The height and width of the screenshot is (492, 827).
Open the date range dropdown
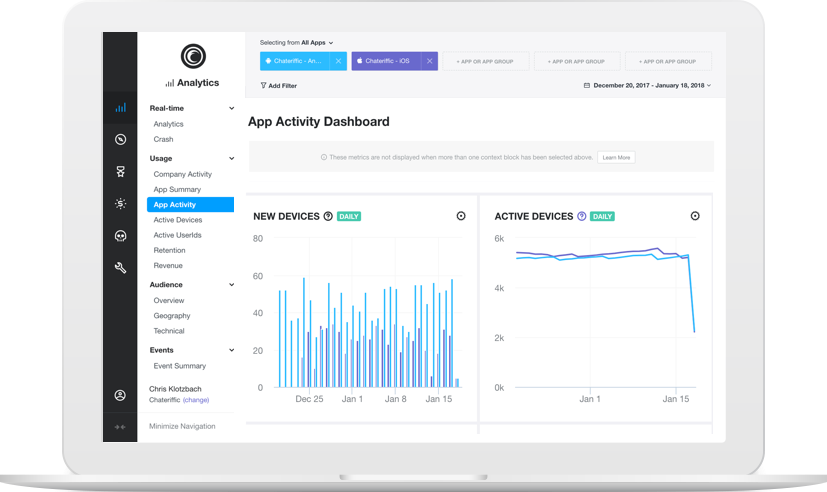click(x=648, y=86)
